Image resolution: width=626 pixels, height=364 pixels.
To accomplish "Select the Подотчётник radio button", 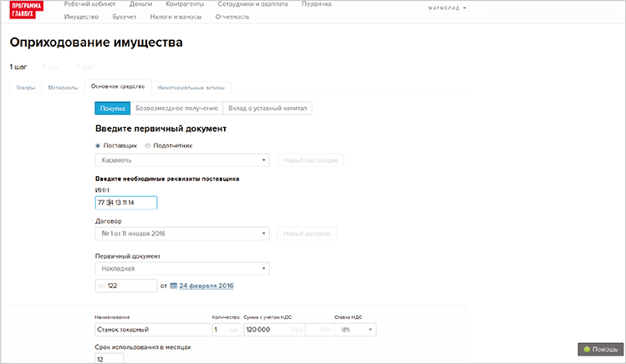I will coord(148,145).
